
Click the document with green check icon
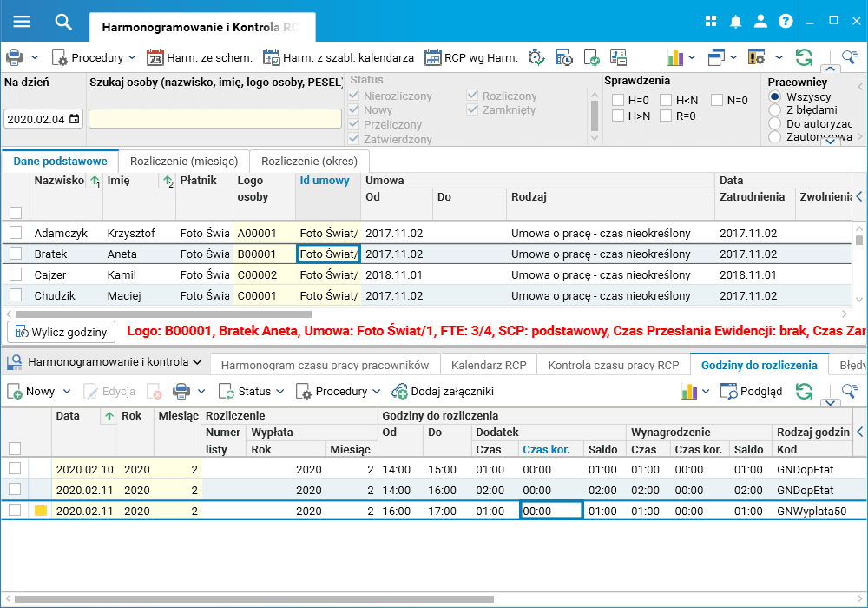[591, 57]
